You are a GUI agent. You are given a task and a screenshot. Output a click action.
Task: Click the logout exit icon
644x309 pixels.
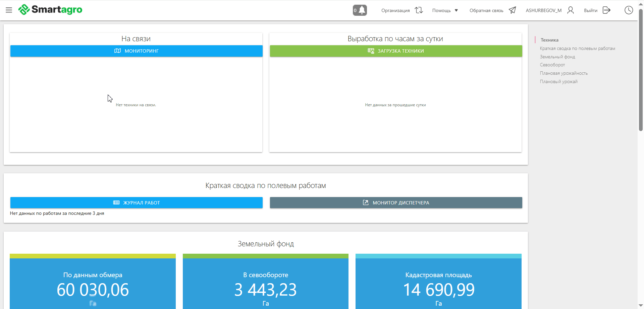pos(606,10)
